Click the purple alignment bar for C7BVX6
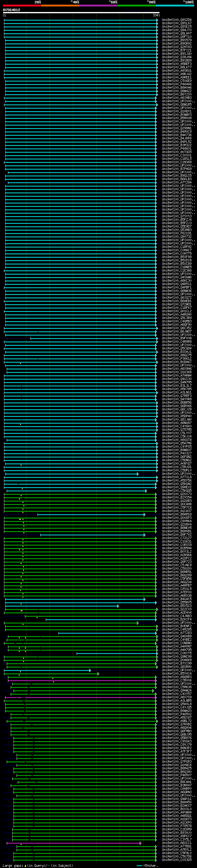197x868 pixels. (x=82, y=681)
